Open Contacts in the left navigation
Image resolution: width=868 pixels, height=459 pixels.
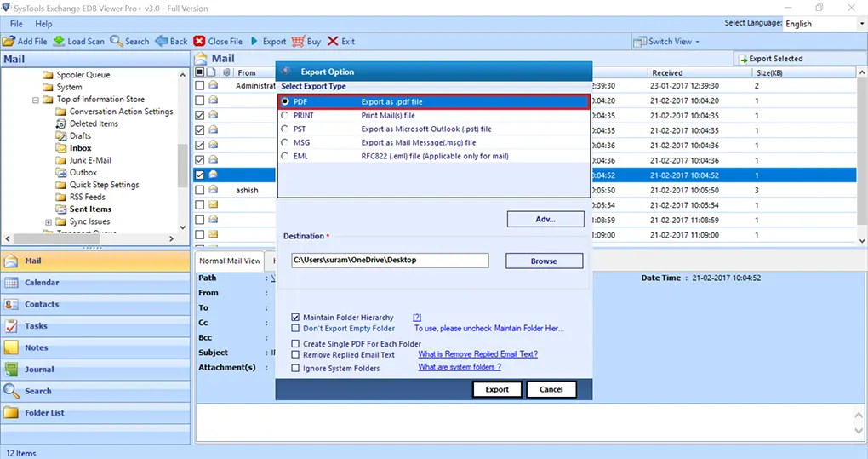(x=42, y=304)
